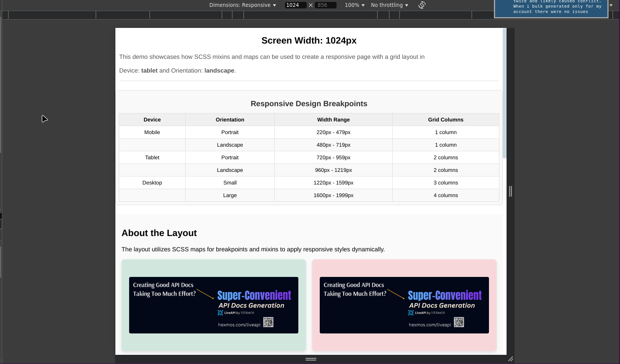Click '2 columns' in the Tablet Portrait row
This screenshot has width=620, height=364.
click(446, 157)
